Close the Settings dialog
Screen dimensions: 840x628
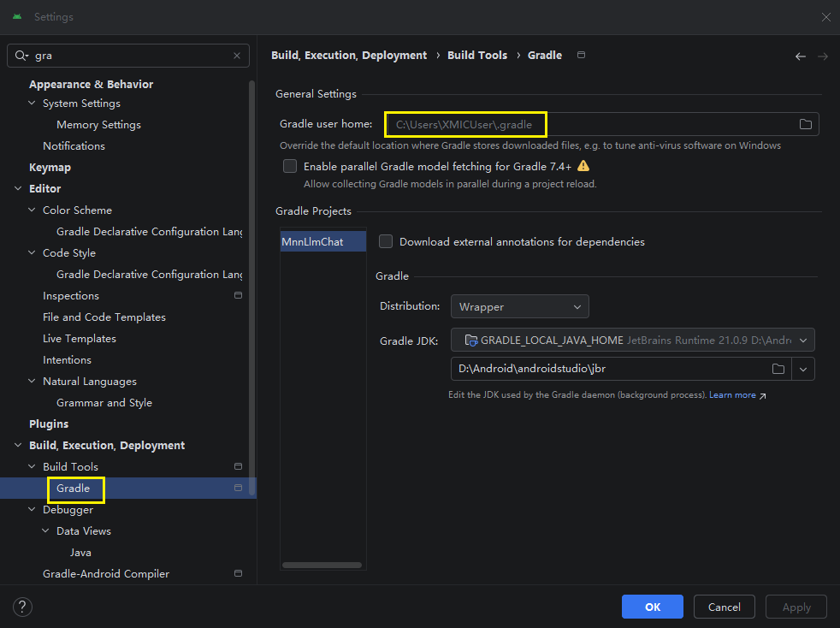tap(826, 17)
